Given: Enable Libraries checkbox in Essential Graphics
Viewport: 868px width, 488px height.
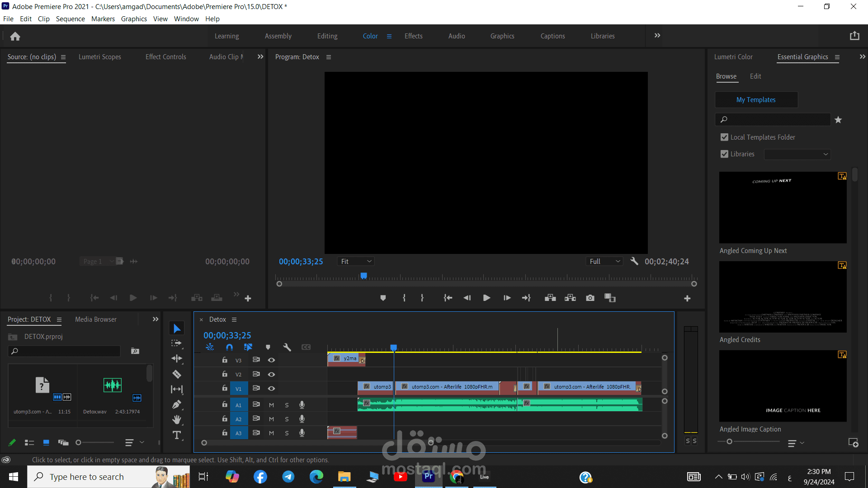Looking at the screenshot, I should pos(724,154).
